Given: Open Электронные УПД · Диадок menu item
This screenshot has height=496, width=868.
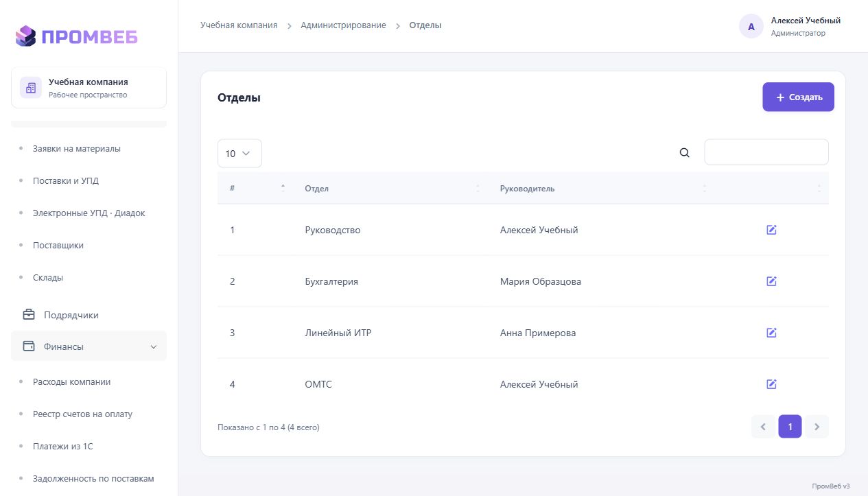Looking at the screenshot, I should pyautogui.click(x=89, y=213).
